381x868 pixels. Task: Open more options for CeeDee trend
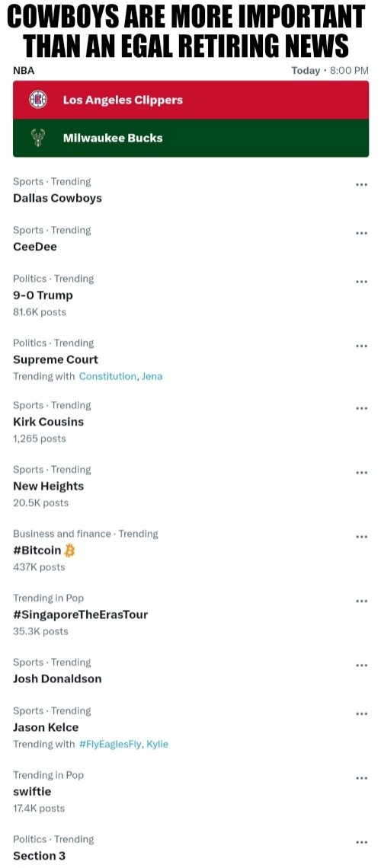point(361,233)
